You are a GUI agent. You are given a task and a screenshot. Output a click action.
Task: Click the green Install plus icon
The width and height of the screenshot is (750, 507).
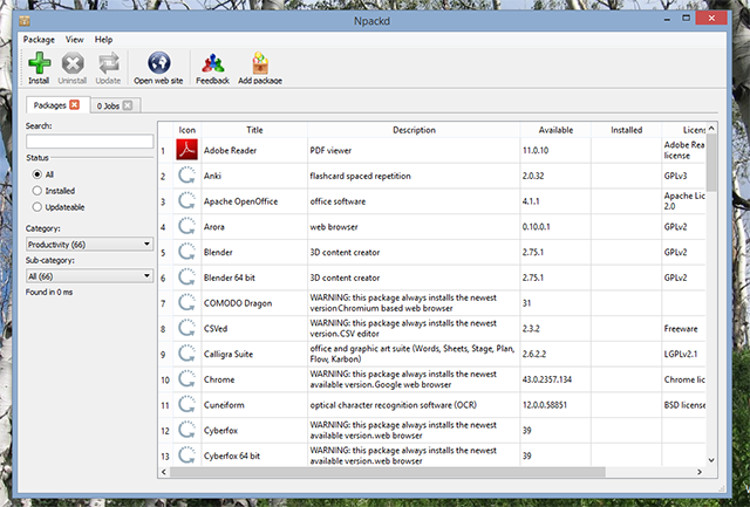tap(39, 63)
